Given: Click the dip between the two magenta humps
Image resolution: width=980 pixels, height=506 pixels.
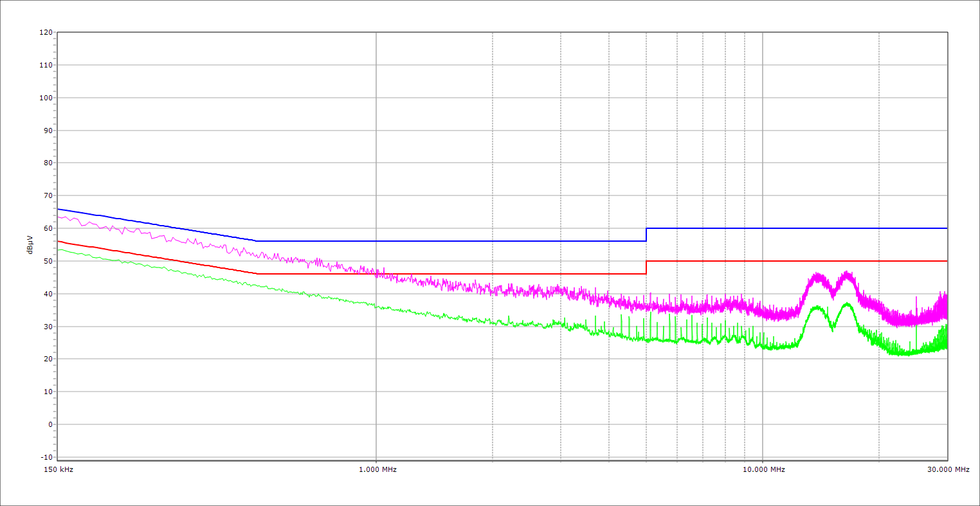Looking at the screenshot, I should [x=833, y=293].
